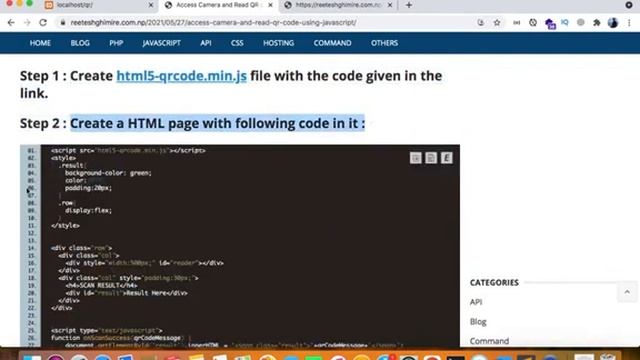Click the '.result' selector code line
This screenshot has height=360, width=640.
coord(72,166)
